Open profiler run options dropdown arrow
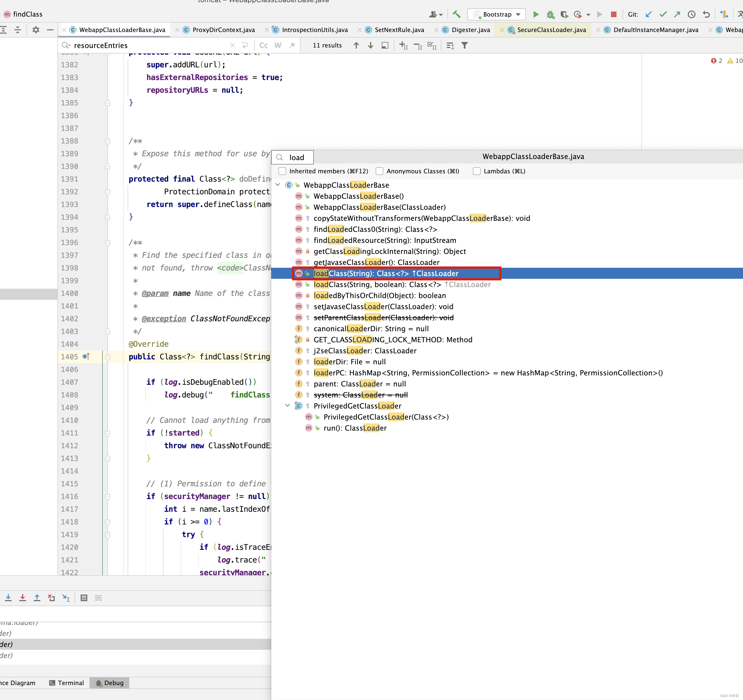The image size is (743, 700). point(588,15)
